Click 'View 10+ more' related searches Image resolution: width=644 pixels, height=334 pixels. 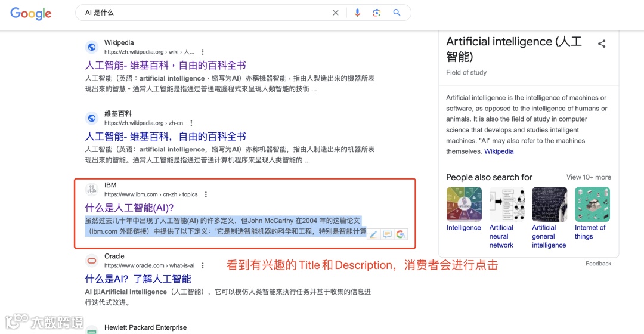tap(589, 177)
